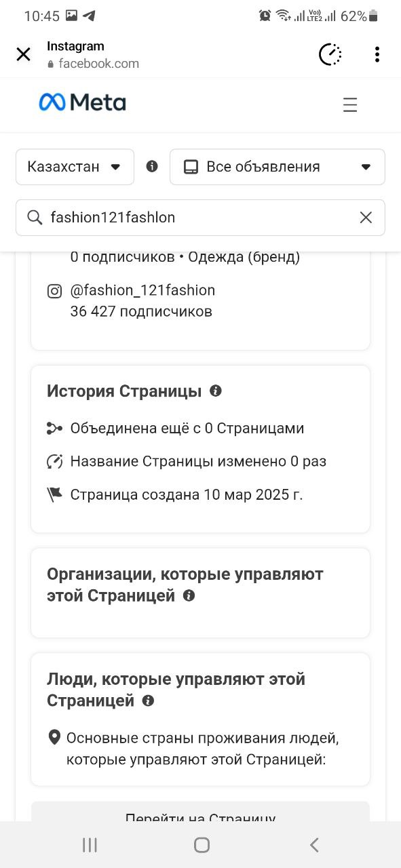Tap the Перейти на Страницу button
This screenshot has height=868, width=401.
[200, 812]
